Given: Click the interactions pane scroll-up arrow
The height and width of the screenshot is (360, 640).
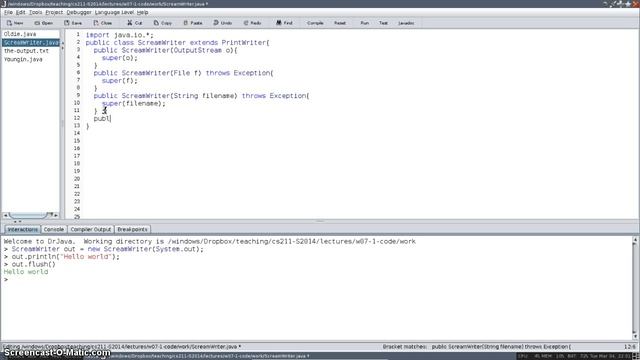Looking at the screenshot, I should 635,240.
